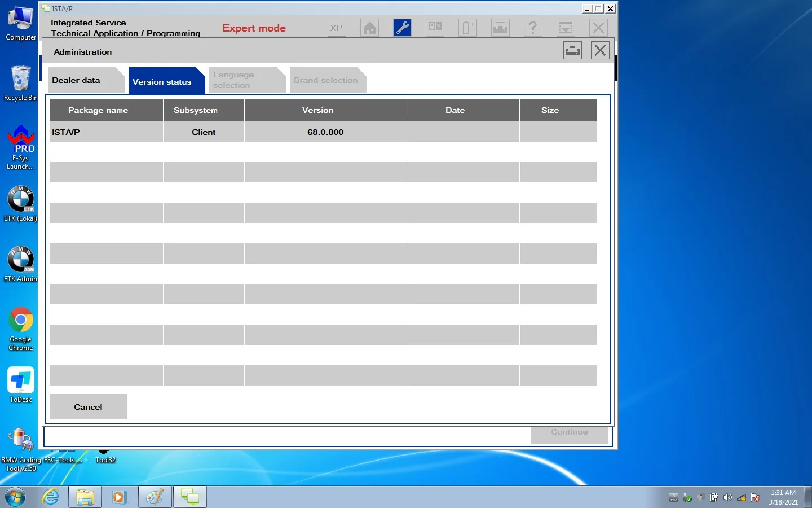Click the Subsystem column header
This screenshot has width=812, height=508.
pyautogui.click(x=204, y=110)
